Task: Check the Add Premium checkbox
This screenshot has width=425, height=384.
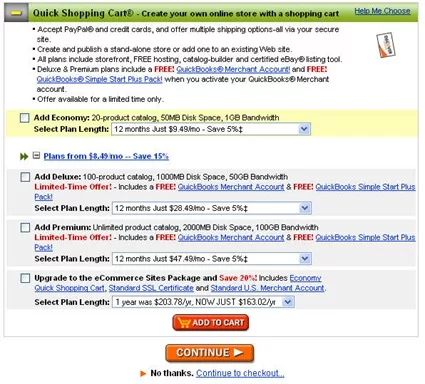Action: coord(25,227)
